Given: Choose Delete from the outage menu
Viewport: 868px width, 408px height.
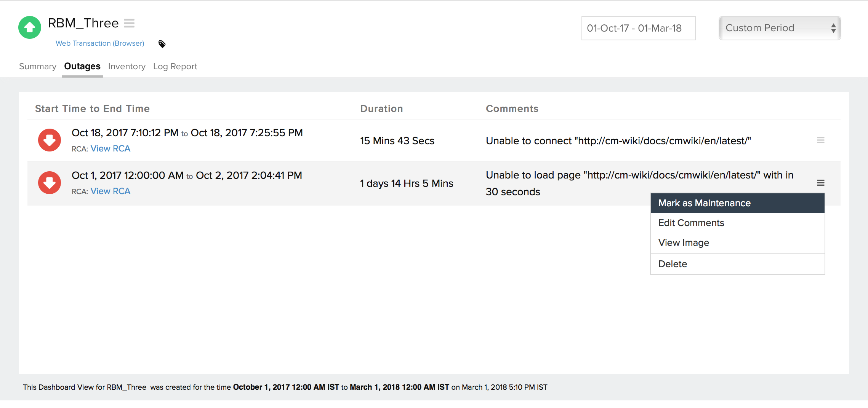Looking at the screenshot, I should pos(673,264).
